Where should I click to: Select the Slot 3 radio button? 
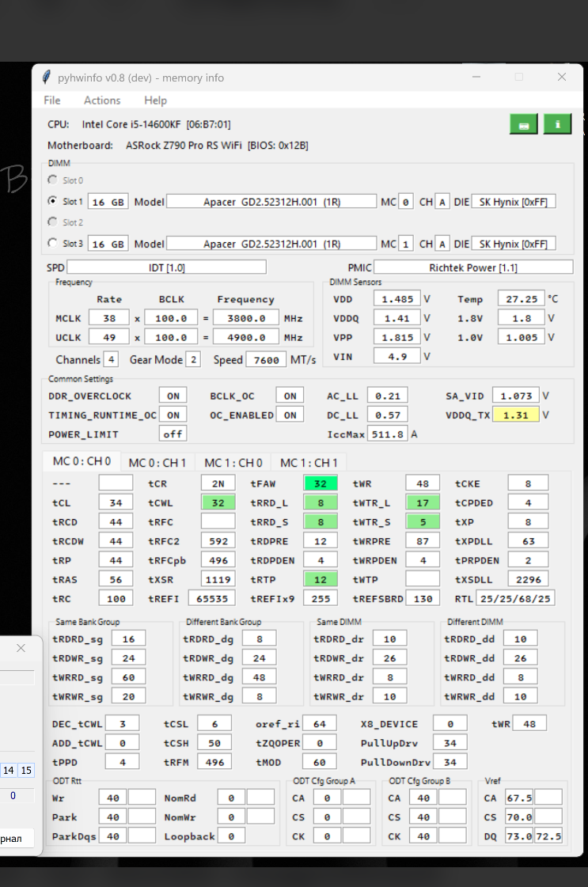pos(53,243)
